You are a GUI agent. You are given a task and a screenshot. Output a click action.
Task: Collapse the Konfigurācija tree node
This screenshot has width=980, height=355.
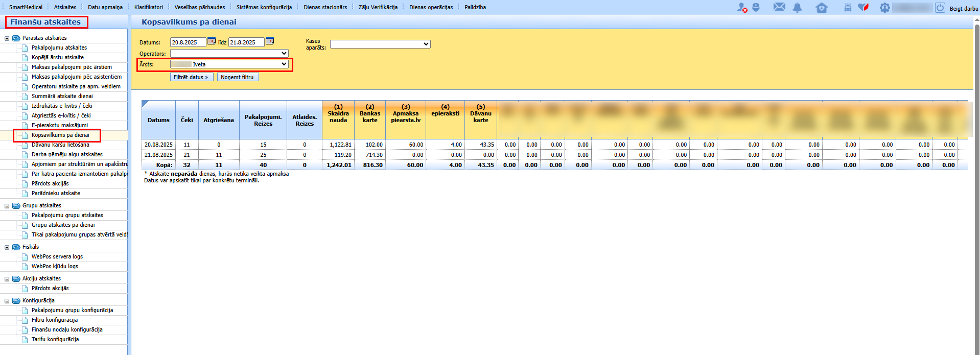[7, 301]
